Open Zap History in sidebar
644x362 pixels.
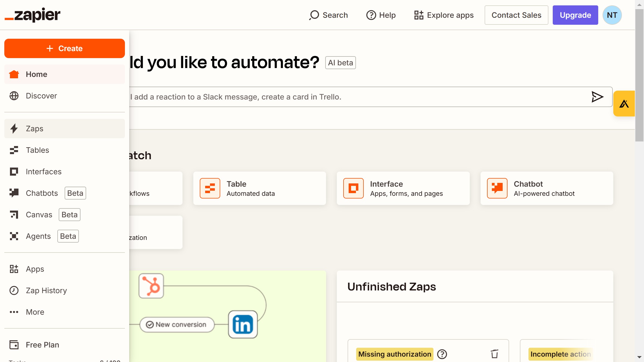coord(46,290)
